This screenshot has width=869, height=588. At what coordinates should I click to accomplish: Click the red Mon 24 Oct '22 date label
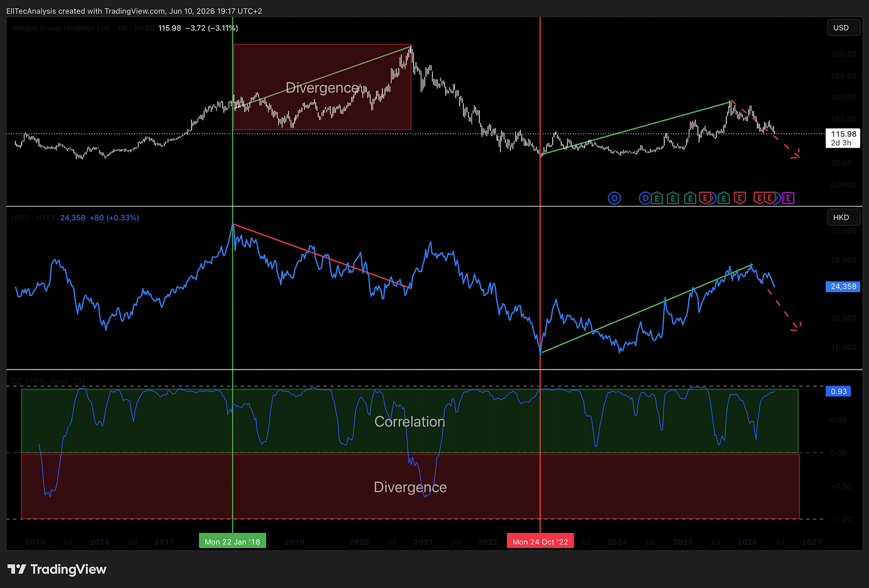coord(540,541)
